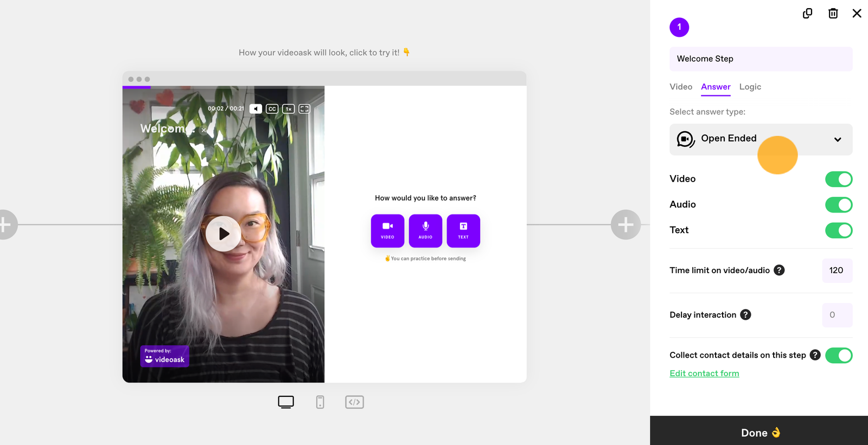Change the 1x playback speed
This screenshot has height=445, width=868.
click(x=288, y=108)
